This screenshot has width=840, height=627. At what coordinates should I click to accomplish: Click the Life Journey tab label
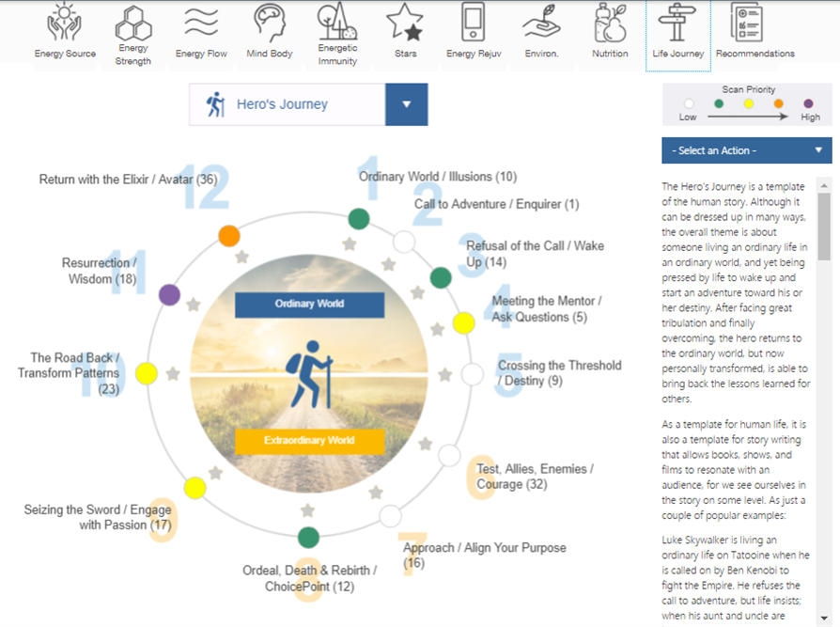click(678, 54)
